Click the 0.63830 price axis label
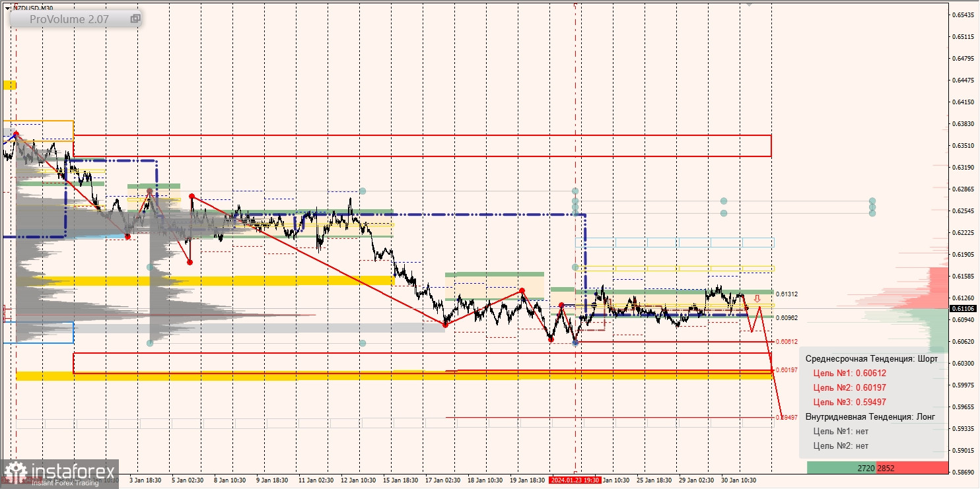 963,123
